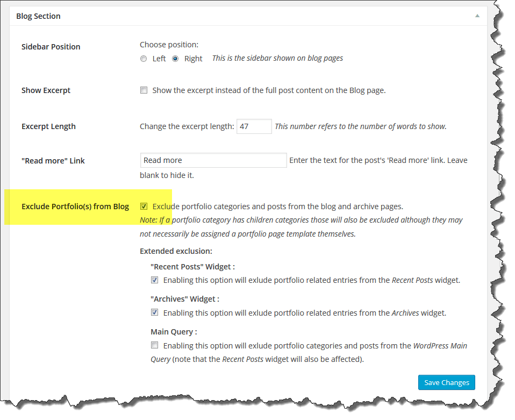Enable the Show Excerpt checkbox

[144, 90]
